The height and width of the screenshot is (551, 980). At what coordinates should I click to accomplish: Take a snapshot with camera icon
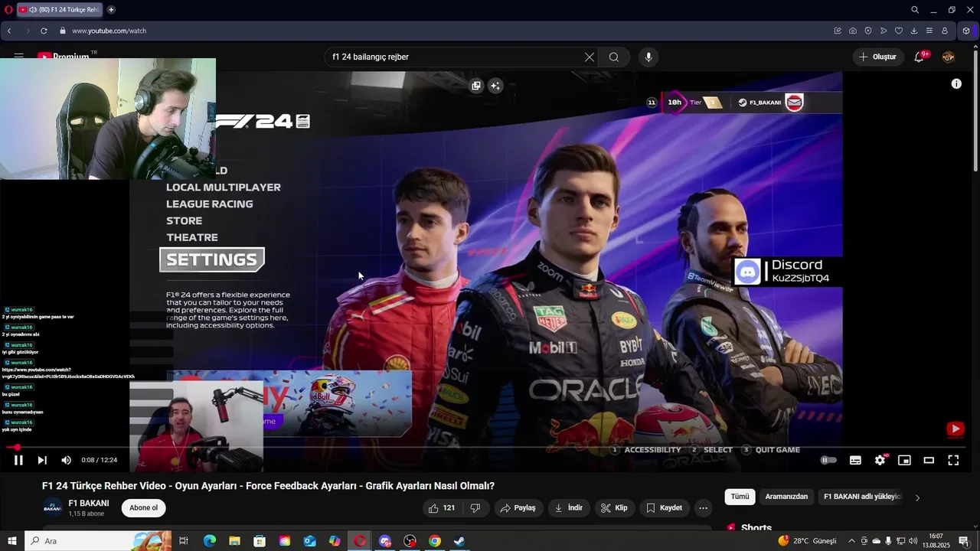pyautogui.click(x=853, y=31)
